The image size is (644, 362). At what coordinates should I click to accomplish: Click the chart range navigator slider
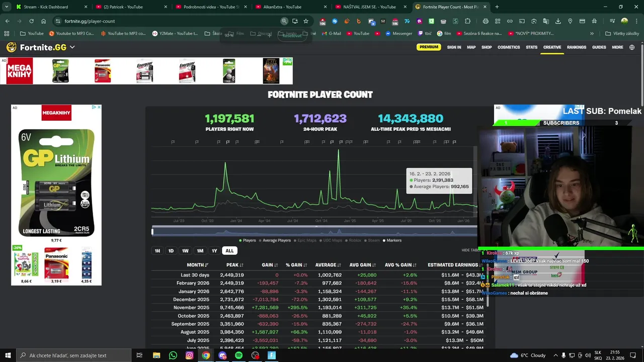click(314, 231)
